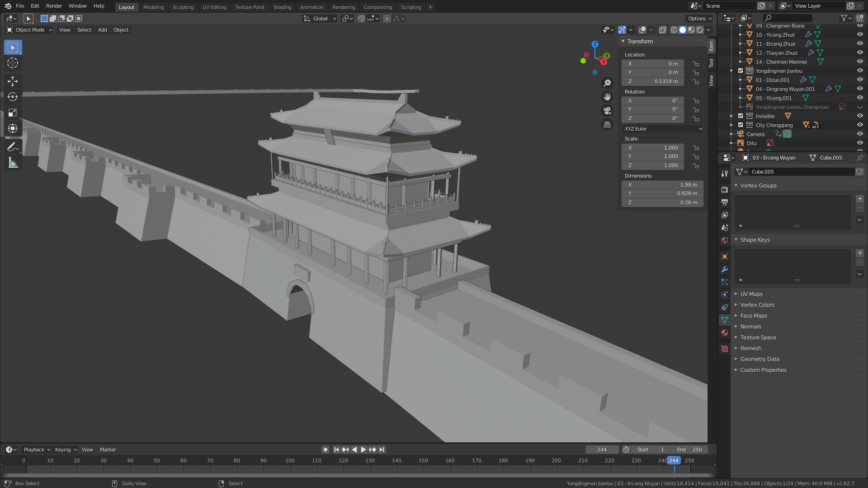Open Modifier Properties with the wrench icon
The image size is (868, 488).
725,269
